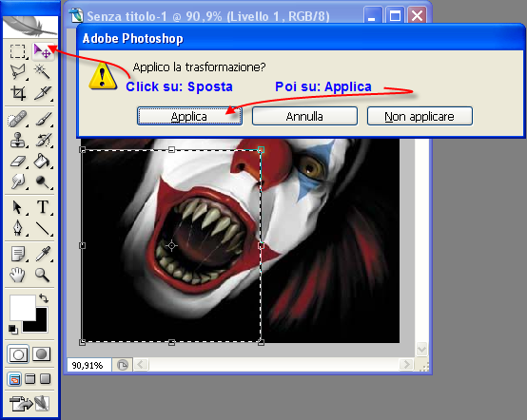527x420 pixels.
Task: Click the Applica button
Action: point(189,116)
